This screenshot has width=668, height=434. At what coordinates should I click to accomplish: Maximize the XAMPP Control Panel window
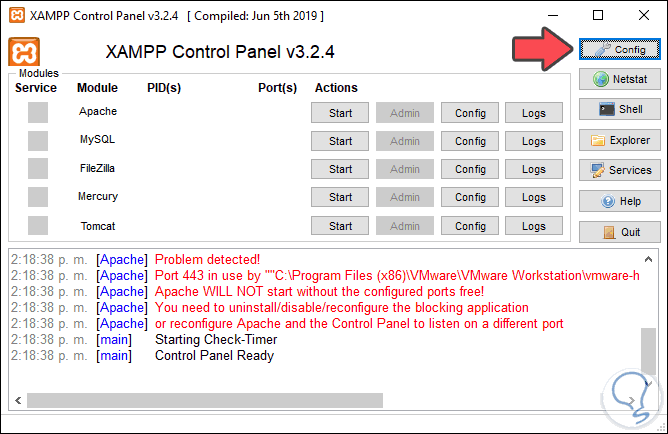598,15
